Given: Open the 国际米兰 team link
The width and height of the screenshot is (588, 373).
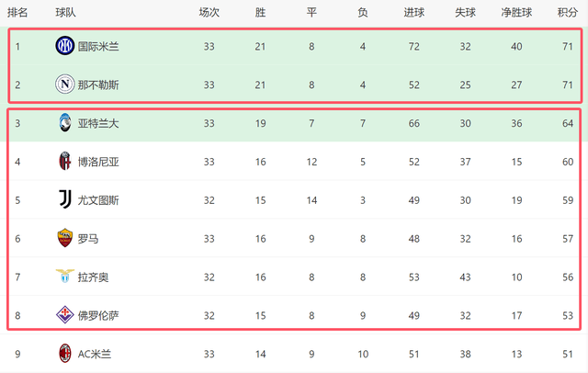Looking at the screenshot, I should point(98,45).
